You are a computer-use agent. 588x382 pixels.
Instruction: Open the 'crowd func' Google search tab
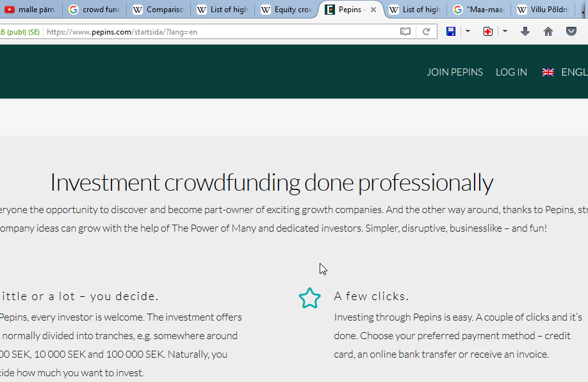pos(95,10)
